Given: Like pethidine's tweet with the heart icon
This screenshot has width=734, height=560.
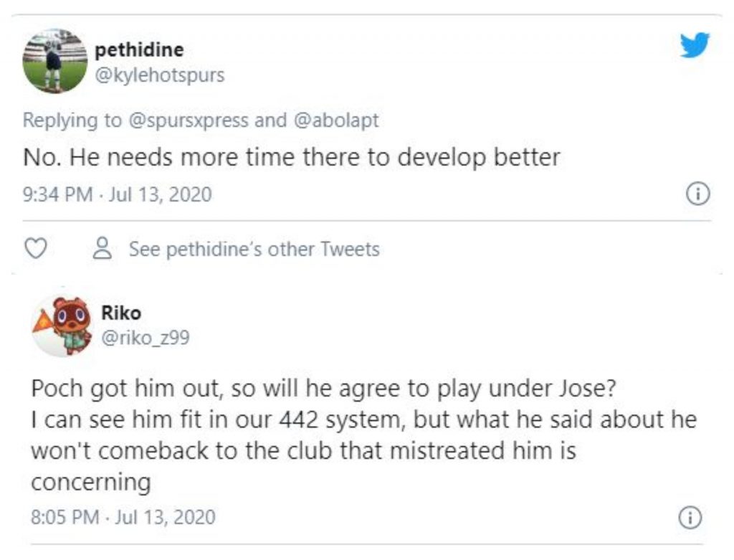Looking at the screenshot, I should (36, 248).
